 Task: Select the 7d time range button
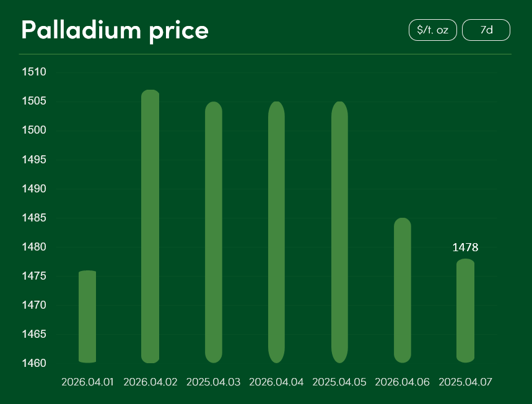click(x=486, y=30)
